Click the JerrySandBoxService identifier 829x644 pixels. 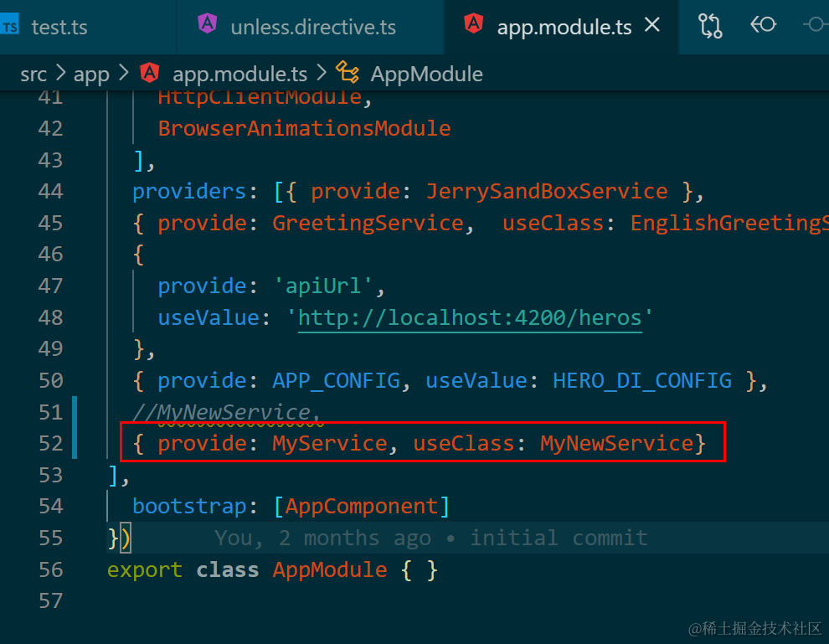click(x=547, y=191)
